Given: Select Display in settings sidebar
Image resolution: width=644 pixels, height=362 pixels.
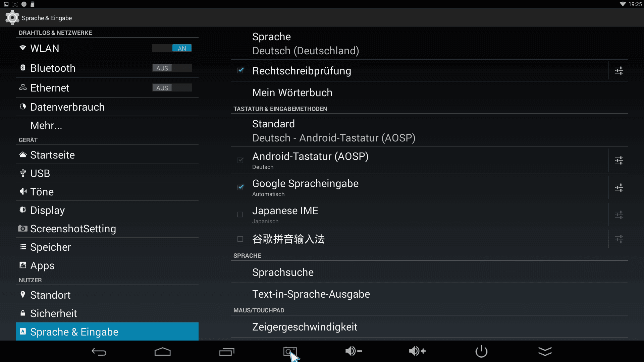Looking at the screenshot, I should click(107, 210).
